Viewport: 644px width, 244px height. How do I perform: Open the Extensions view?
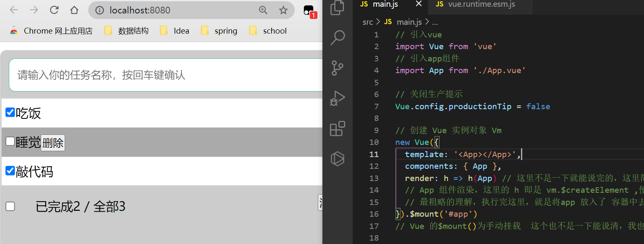pos(338,129)
